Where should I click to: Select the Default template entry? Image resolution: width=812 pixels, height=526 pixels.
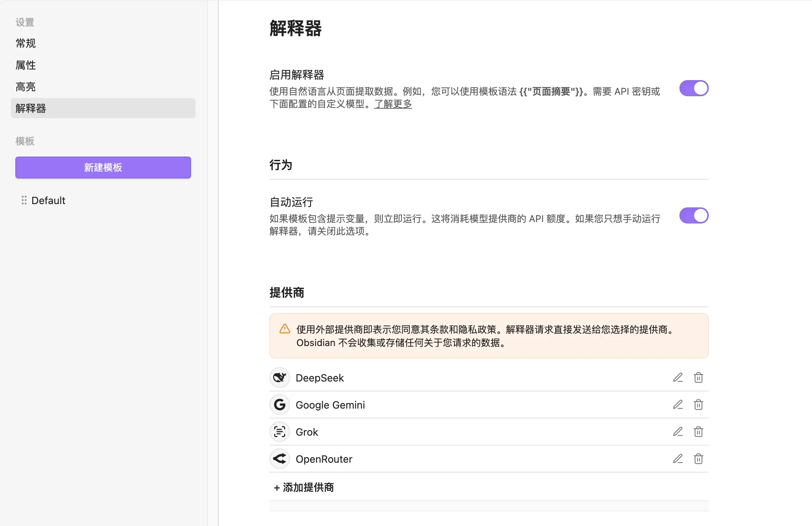48,200
